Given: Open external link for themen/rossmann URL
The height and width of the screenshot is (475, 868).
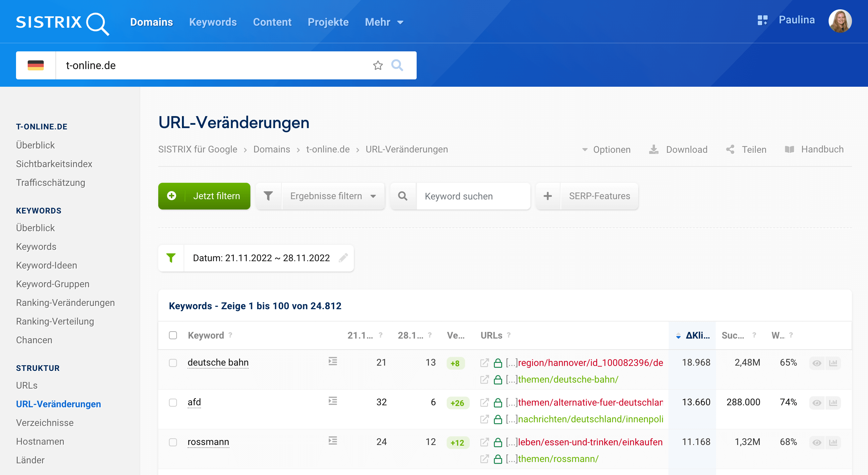Looking at the screenshot, I should 484,459.
